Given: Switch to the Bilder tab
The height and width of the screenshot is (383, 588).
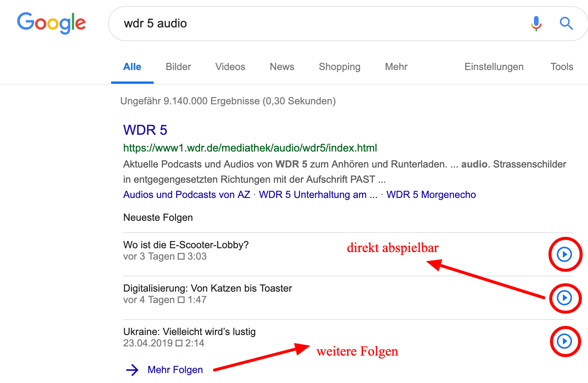Looking at the screenshot, I should pos(178,67).
